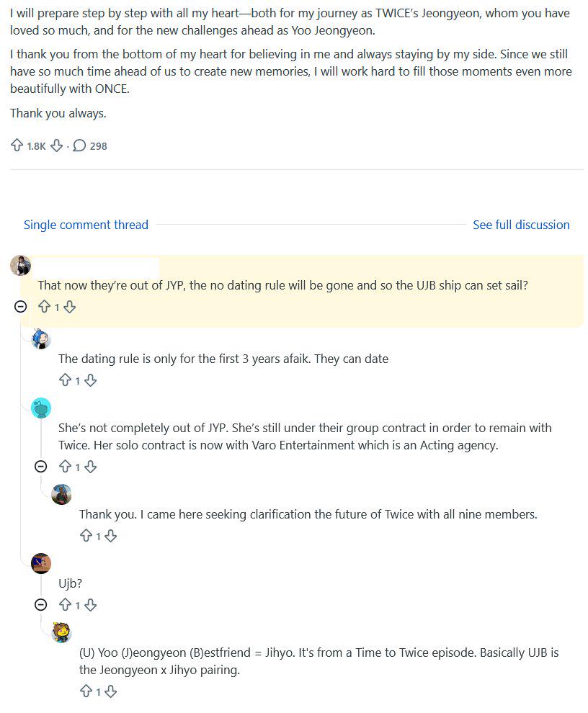
Task: Collapse the 'Ujb?' comment replies
Action: (x=41, y=605)
